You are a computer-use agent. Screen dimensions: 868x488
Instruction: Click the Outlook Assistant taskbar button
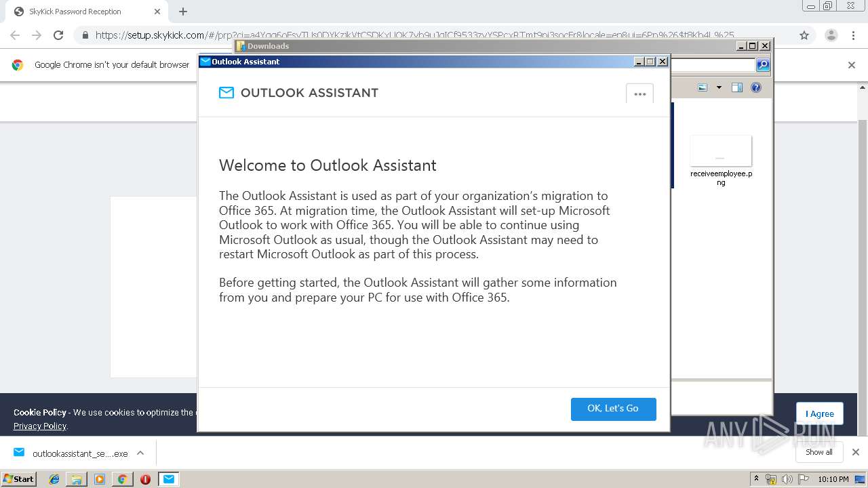click(169, 479)
